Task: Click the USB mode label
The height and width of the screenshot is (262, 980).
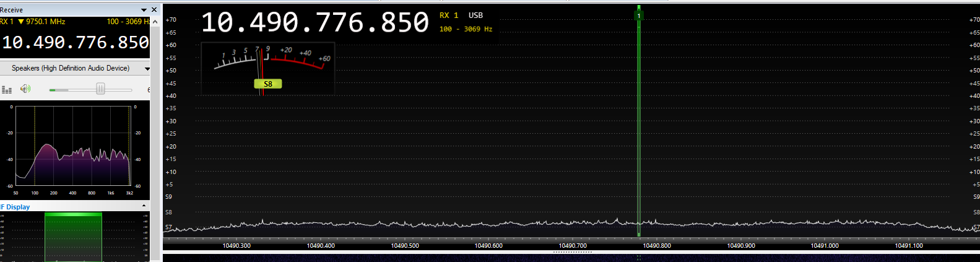Action: [x=475, y=15]
